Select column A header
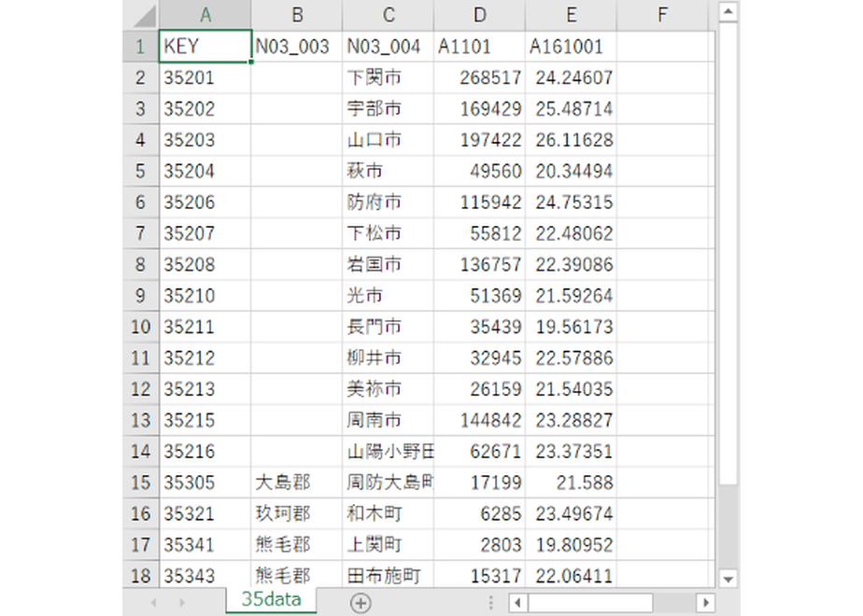Image resolution: width=863 pixels, height=616 pixels. pos(205,15)
